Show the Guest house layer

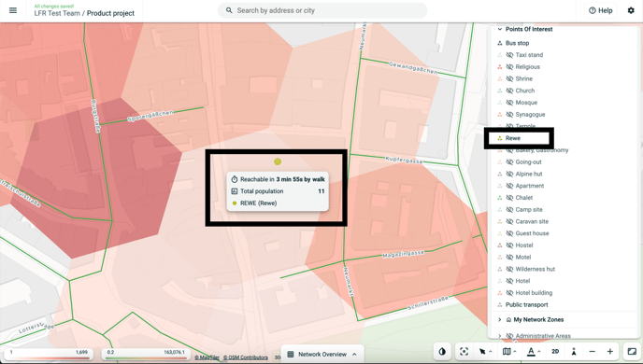click(509, 233)
